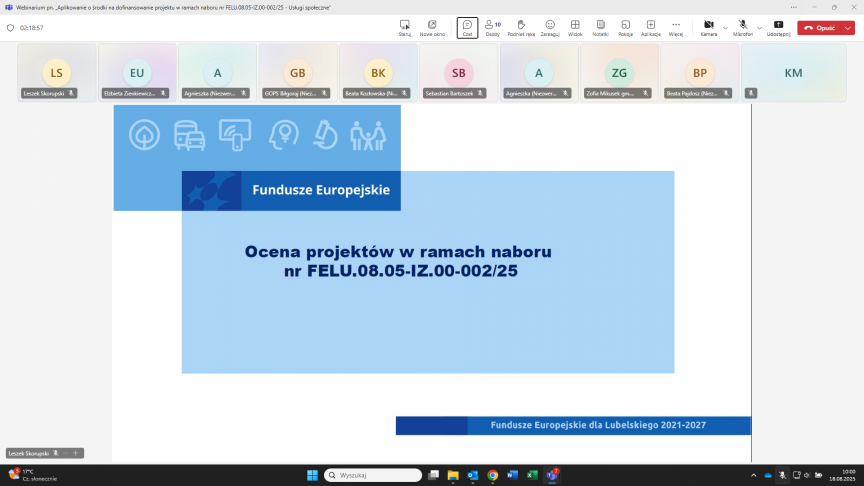Open Excel from the taskbar

click(532, 475)
